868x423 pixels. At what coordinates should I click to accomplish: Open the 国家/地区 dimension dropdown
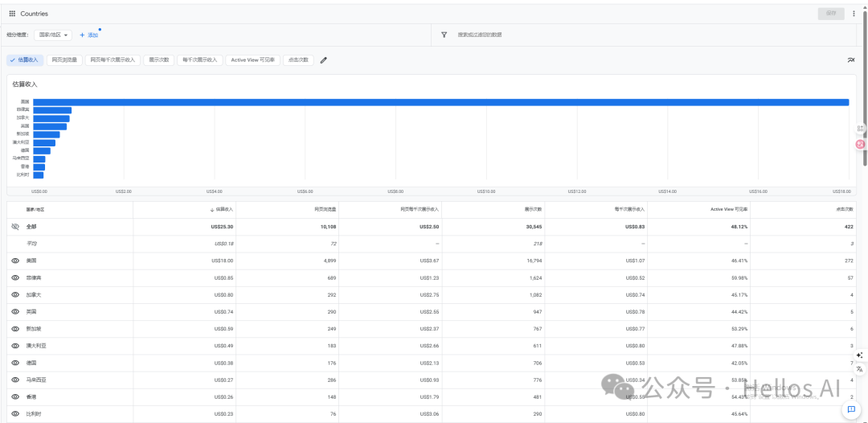point(53,35)
